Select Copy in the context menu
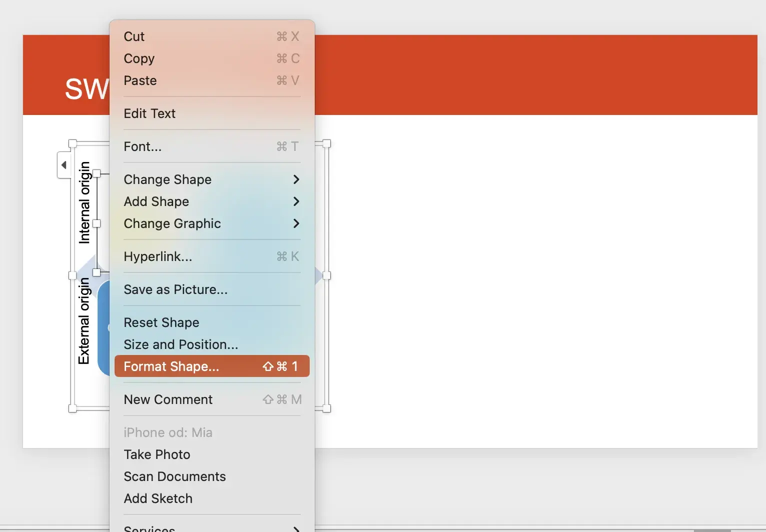Viewport: 766px width, 532px height. click(139, 58)
